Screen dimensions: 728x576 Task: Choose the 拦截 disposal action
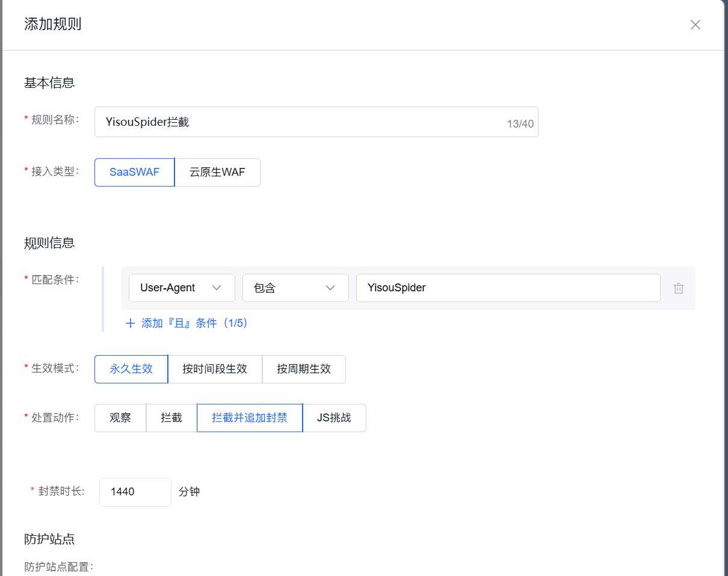point(171,418)
